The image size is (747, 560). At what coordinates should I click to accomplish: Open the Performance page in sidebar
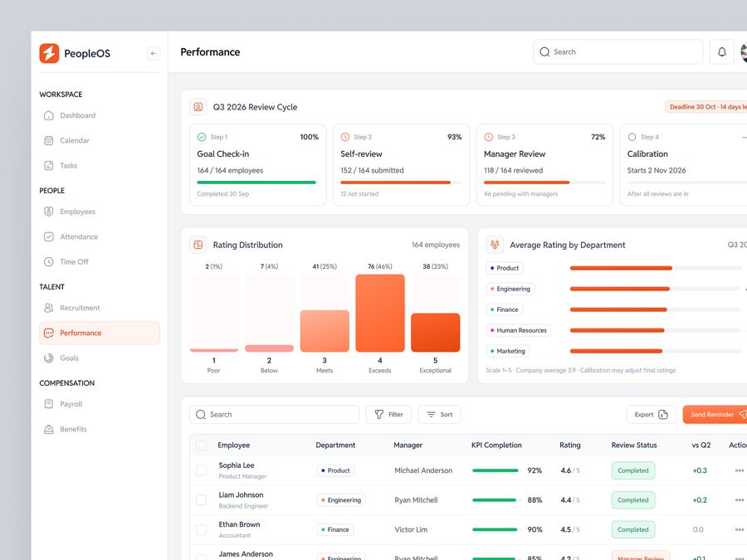(x=100, y=333)
